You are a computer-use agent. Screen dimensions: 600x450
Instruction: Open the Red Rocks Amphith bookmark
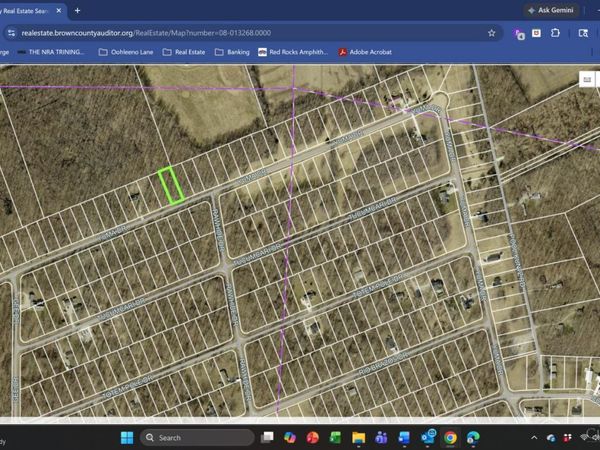tap(293, 52)
